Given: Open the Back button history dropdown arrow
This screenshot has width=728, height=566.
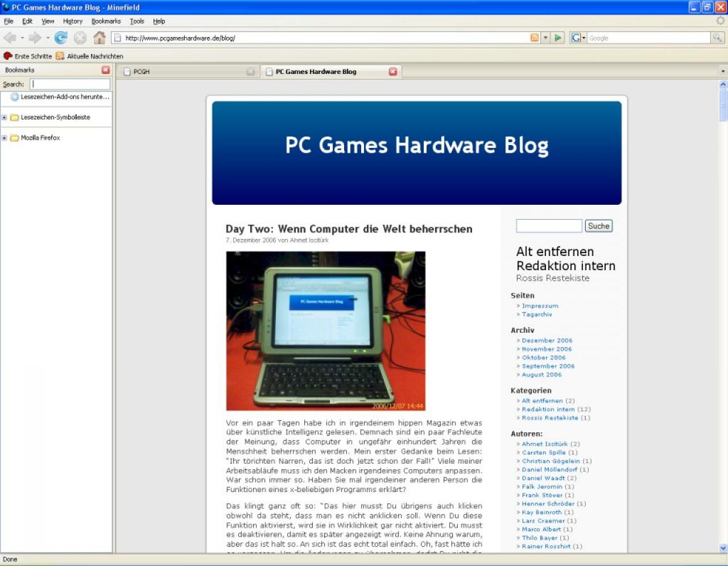Looking at the screenshot, I should [x=22, y=38].
